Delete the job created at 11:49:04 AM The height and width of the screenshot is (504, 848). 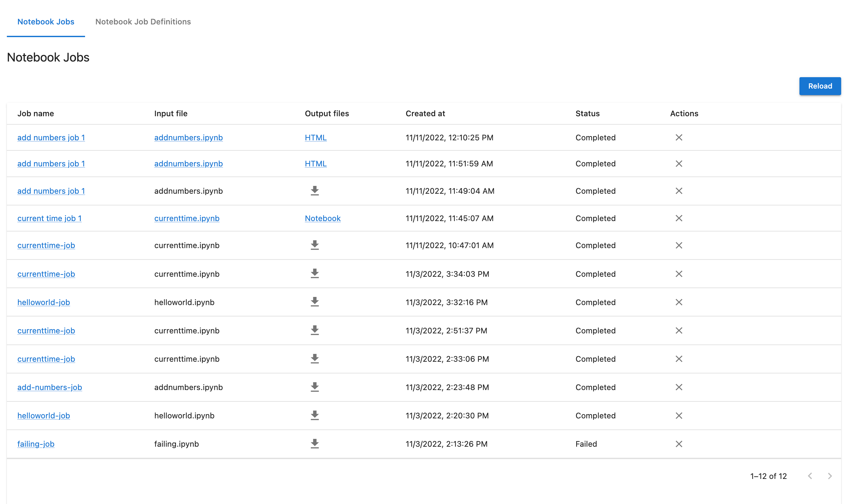click(679, 191)
